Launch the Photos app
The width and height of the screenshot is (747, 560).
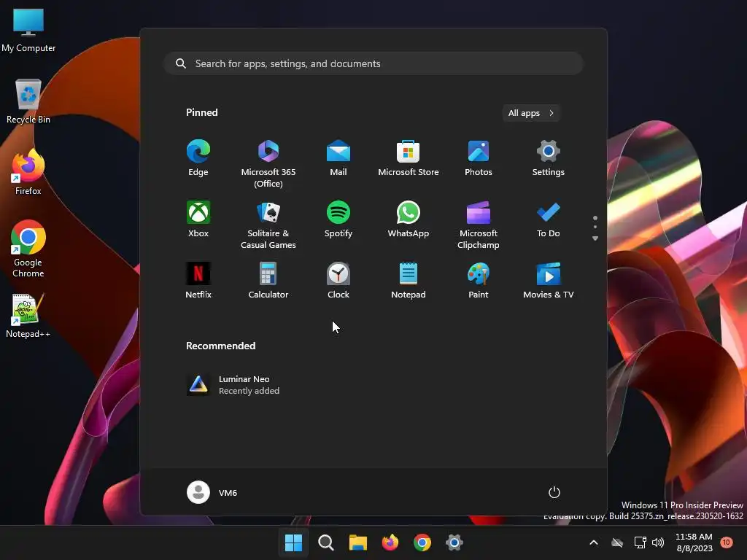click(x=479, y=158)
